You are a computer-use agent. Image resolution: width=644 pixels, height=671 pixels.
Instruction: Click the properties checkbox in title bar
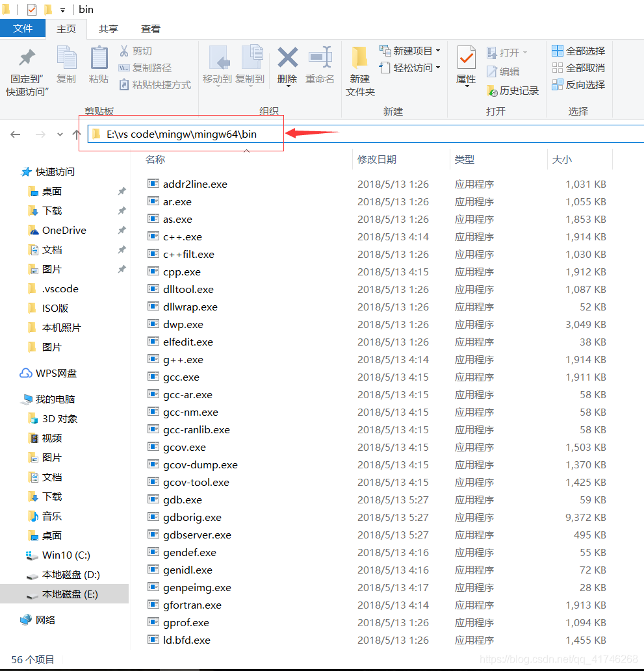pyautogui.click(x=32, y=9)
